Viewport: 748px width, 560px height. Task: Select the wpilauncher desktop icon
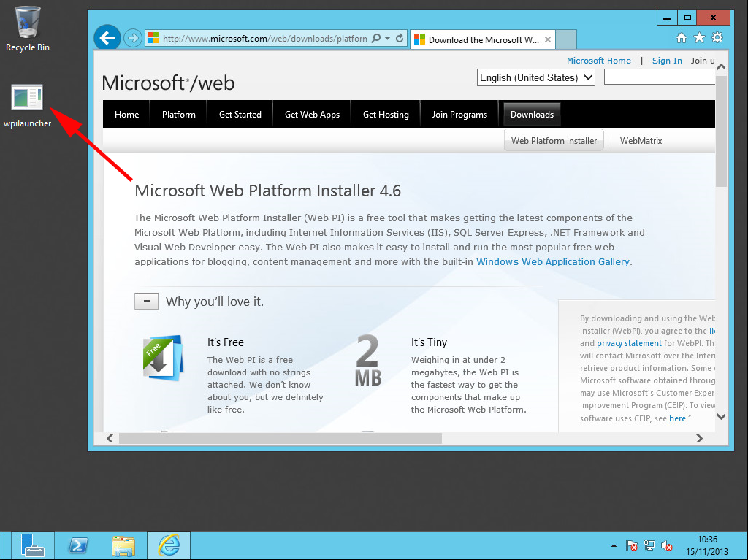pyautogui.click(x=27, y=106)
